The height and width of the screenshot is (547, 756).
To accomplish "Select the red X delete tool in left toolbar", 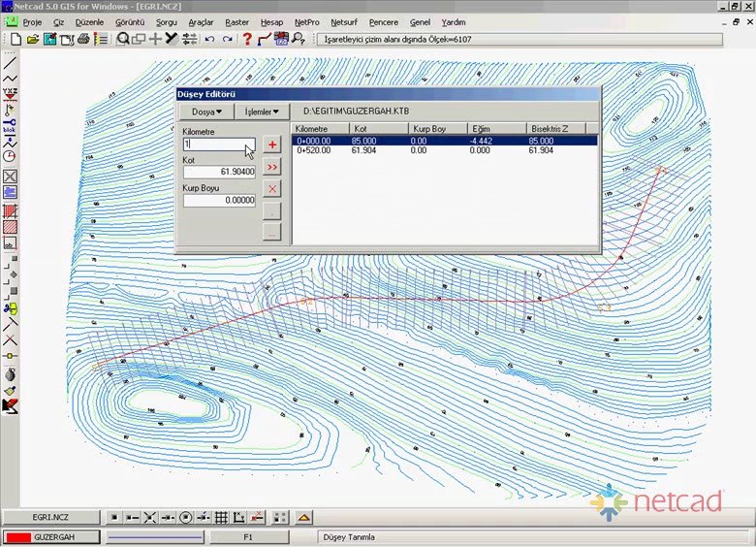I will pyautogui.click(x=10, y=340).
